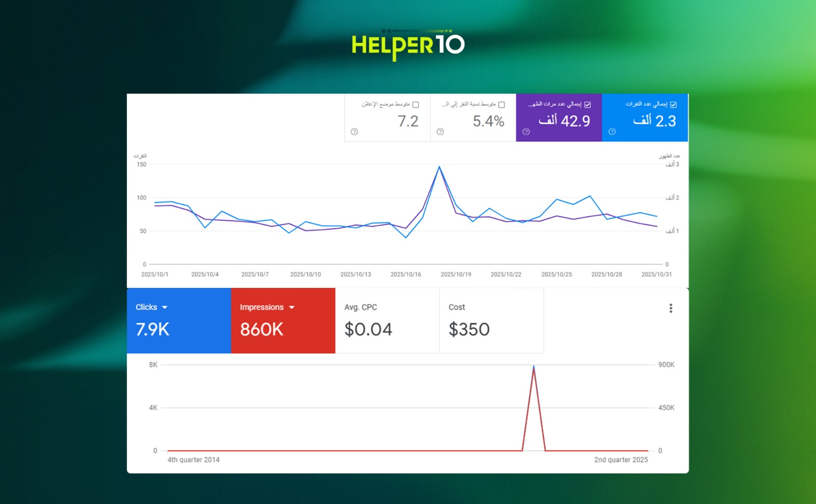This screenshot has width=816, height=504.
Task: Click the "2nd quarter 2025" axis label
Action: point(621,460)
